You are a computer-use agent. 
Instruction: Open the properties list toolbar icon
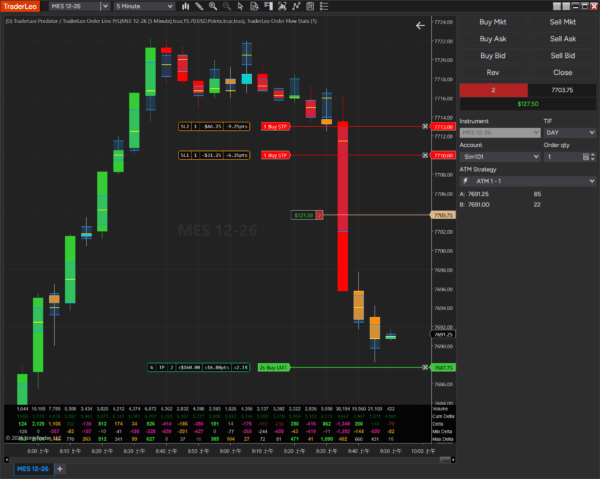(324, 6)
